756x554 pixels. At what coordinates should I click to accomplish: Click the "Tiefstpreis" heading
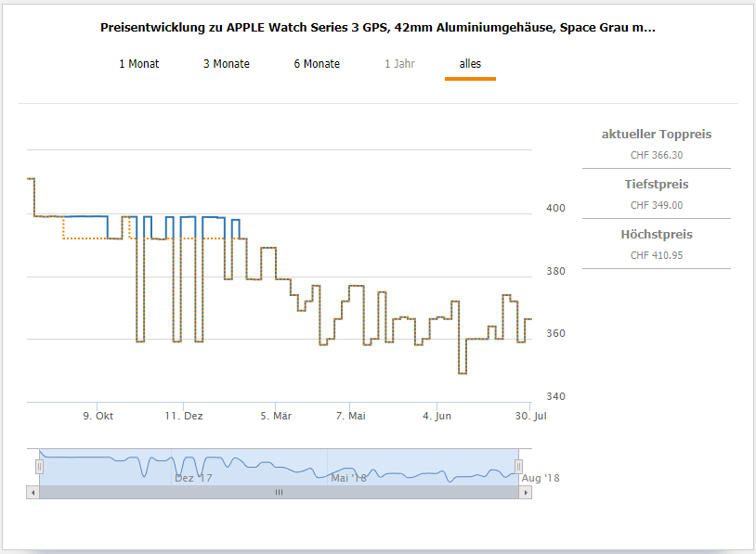click(x=657, y=185)
